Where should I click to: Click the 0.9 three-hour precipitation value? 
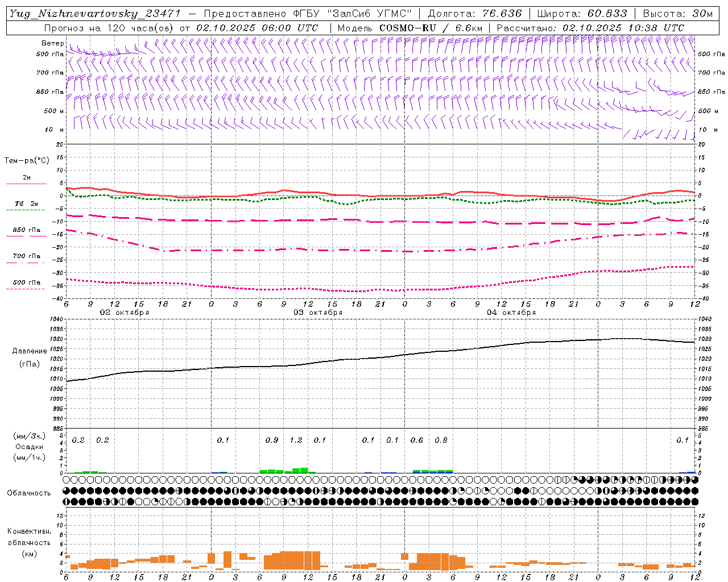272,440
